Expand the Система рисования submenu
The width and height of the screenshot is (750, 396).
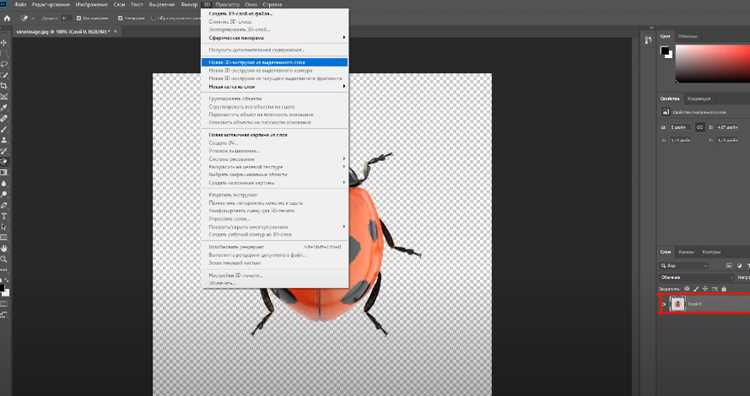tap(276, 159)
